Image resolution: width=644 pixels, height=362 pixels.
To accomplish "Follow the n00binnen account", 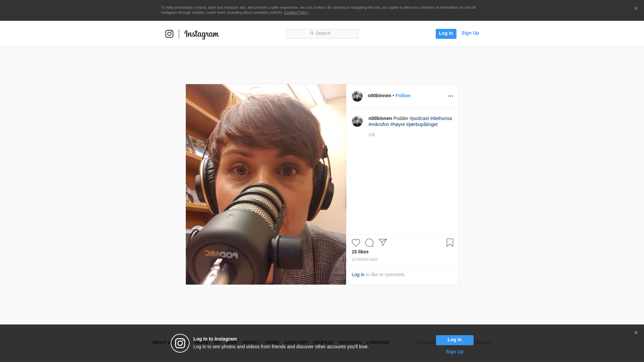I will click(x=402, y=96).
